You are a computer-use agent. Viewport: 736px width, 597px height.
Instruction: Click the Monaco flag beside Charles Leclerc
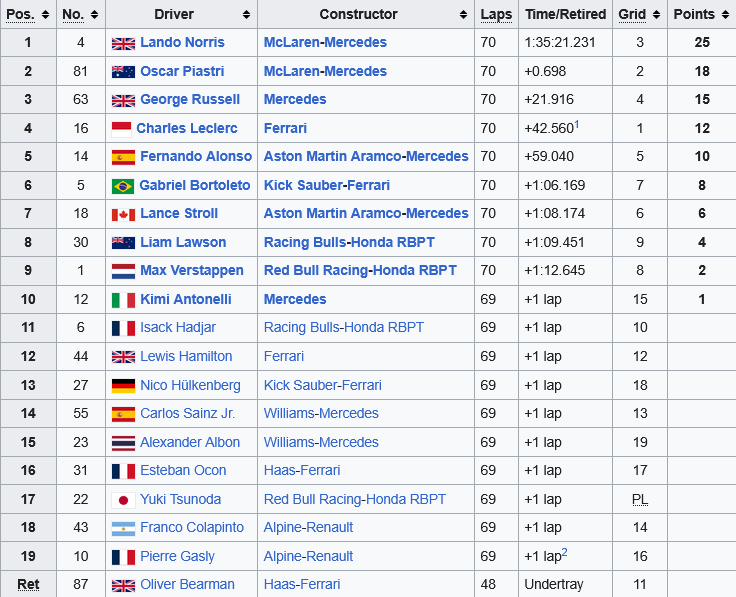point(122,129)
